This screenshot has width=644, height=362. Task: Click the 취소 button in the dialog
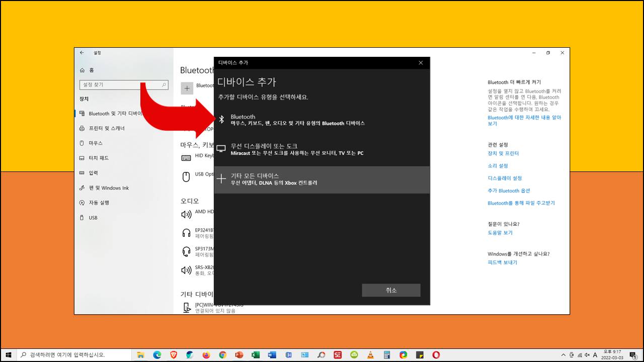pyautogui.click(x=391, y=290)
